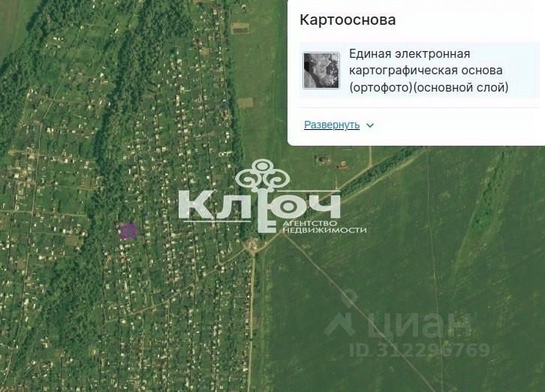The height and width of the screenshot is (392, 545).
Task: Click the Развернуть link
Action: 332,125
